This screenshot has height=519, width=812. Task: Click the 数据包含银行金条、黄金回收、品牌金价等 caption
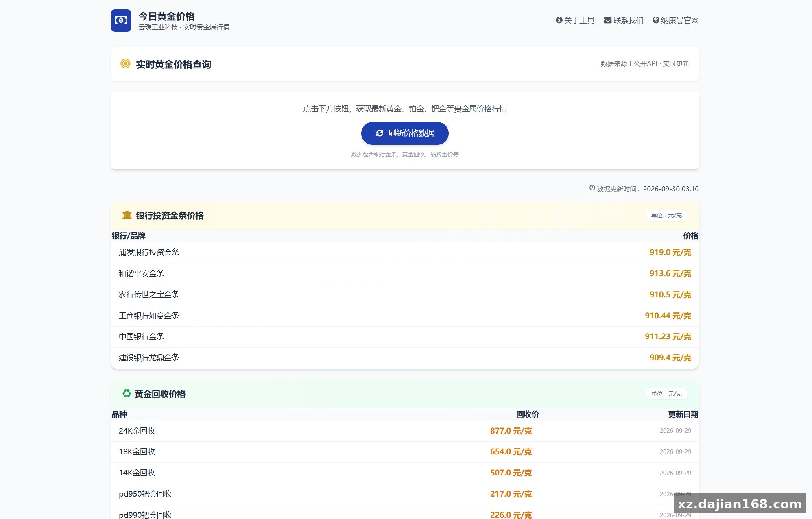point(405,154)
